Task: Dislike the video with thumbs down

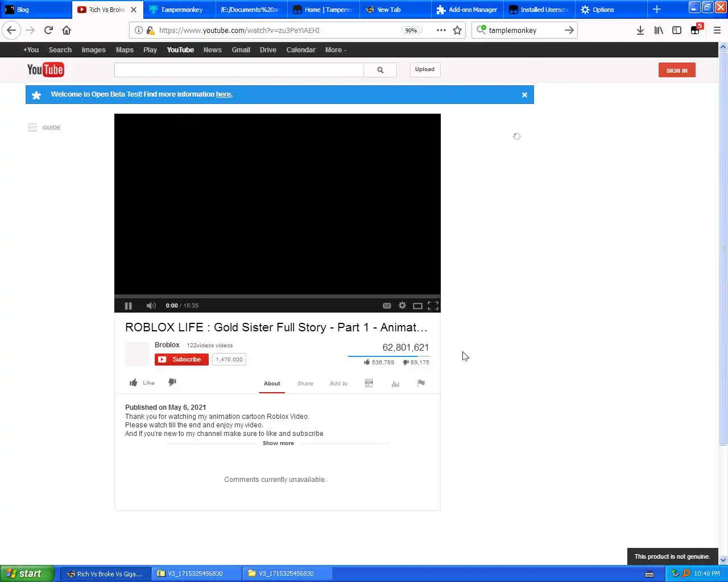Action: 172,383
